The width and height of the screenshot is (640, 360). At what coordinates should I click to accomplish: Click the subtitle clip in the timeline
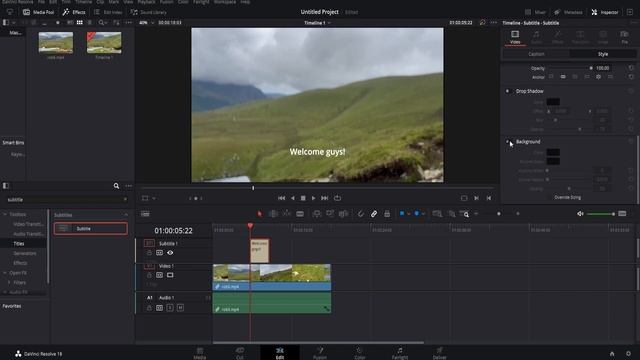tap(260, 251)
